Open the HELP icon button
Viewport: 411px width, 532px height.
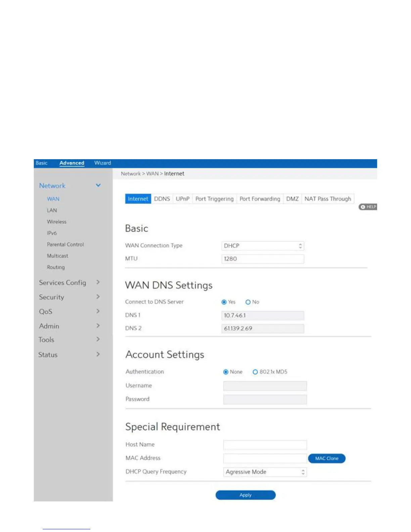[368, 207]
